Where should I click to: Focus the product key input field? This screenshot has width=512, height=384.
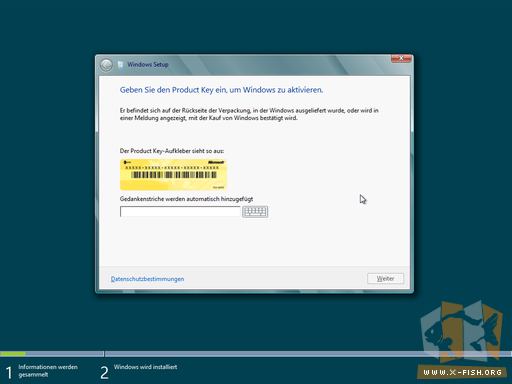click(180, 212)
